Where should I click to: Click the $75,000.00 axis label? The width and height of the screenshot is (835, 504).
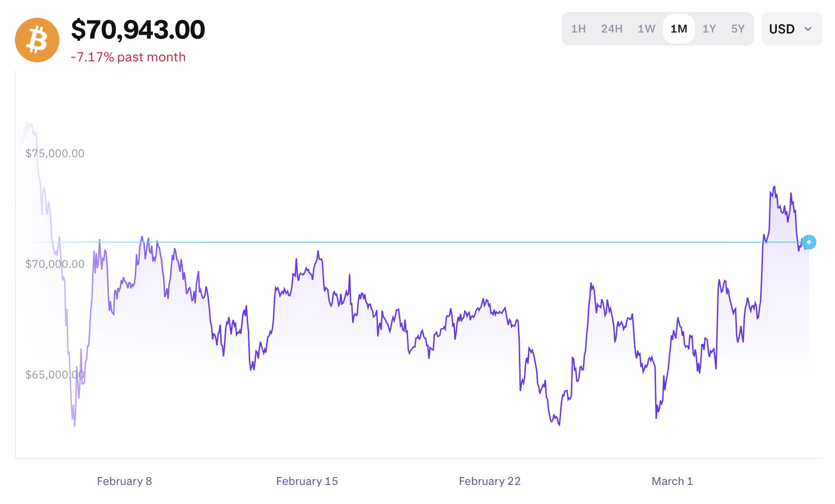click(55, 153)
